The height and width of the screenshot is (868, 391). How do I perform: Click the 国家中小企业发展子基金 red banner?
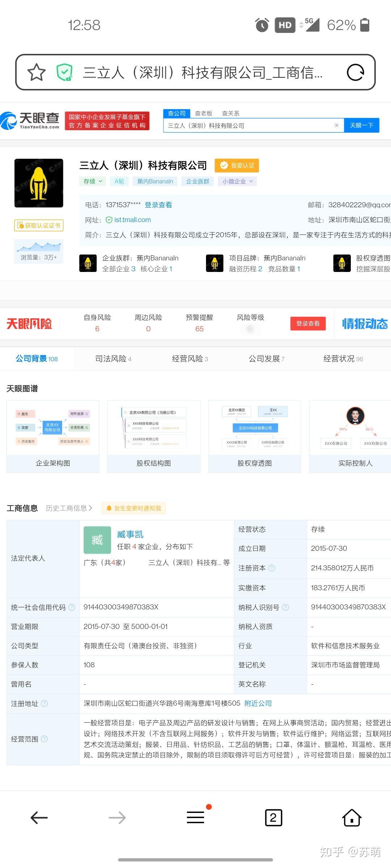[x=107, y=121]
